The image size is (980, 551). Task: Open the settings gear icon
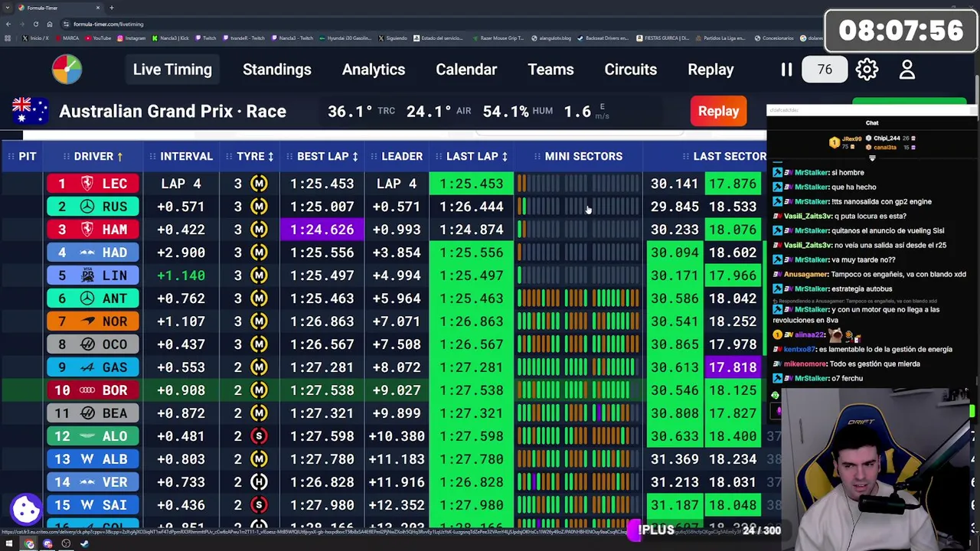click(x=867, y=70)
